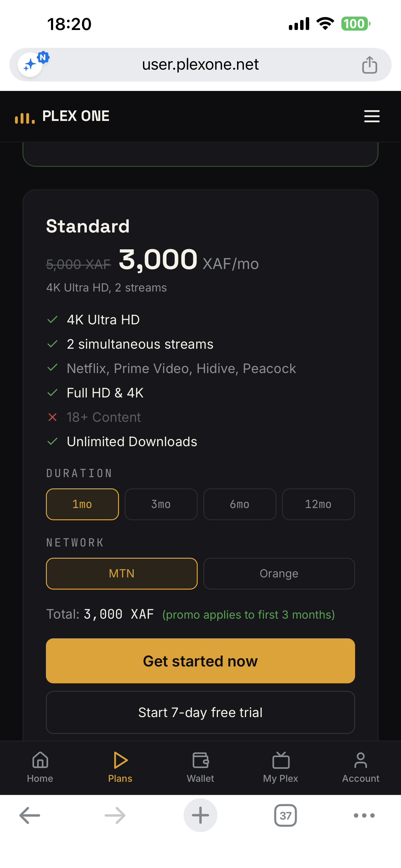Open the hamburger menu icon

(x=372, y=116)
